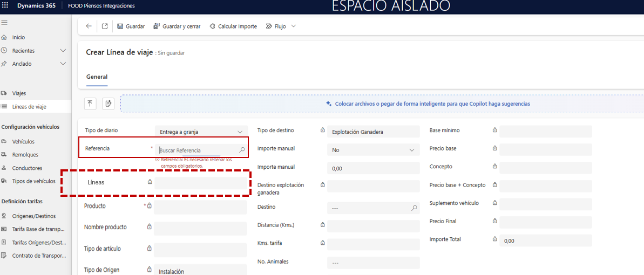Click the Buscar Referencia input field
This screenshot has height=275, width=644.
pos(197,150)
